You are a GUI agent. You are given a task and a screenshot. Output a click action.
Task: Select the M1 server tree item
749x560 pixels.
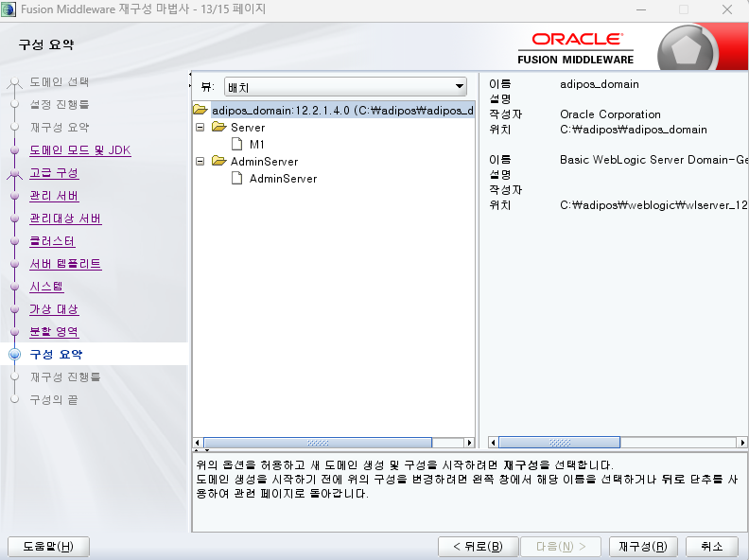tap(256, 145)
